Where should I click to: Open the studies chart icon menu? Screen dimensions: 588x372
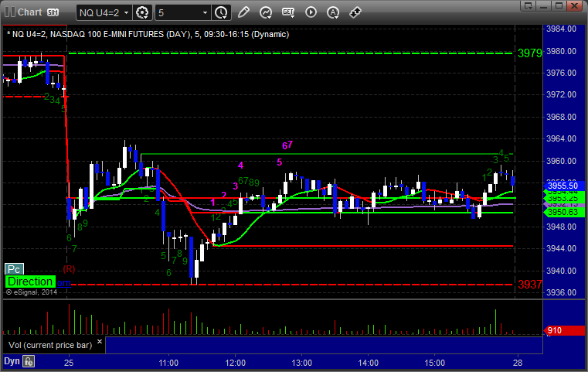click(266, 12)
